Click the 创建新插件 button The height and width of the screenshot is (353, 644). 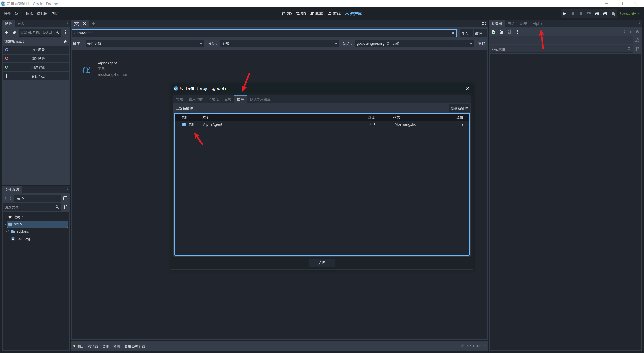459,108
